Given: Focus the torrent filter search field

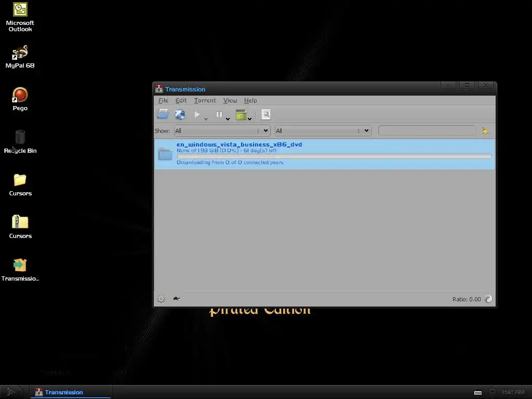Looking at the screenshot, I should tap(427, 130).
